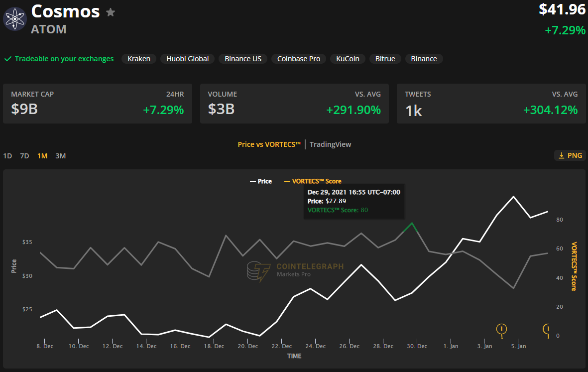This screenshot has height=372, width=588.
Task: Click the +291.90% volume vs. avg figure
Action: (353, 110)
